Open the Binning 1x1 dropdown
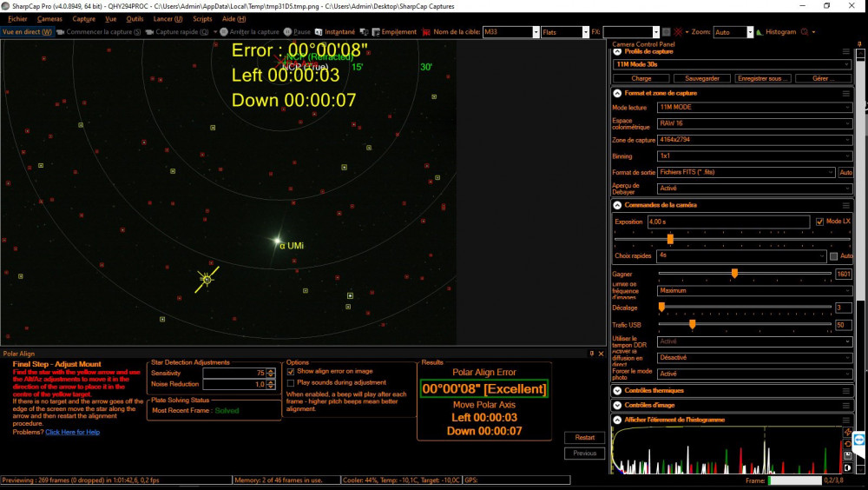The height and width of the screenshot is (490, 868). (x=754, y=156)
